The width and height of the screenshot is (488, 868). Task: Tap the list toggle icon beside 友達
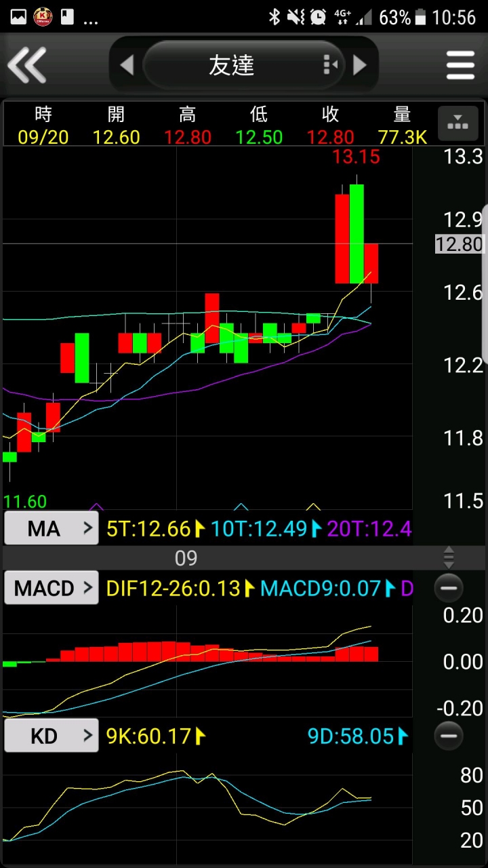click(330, 65)
